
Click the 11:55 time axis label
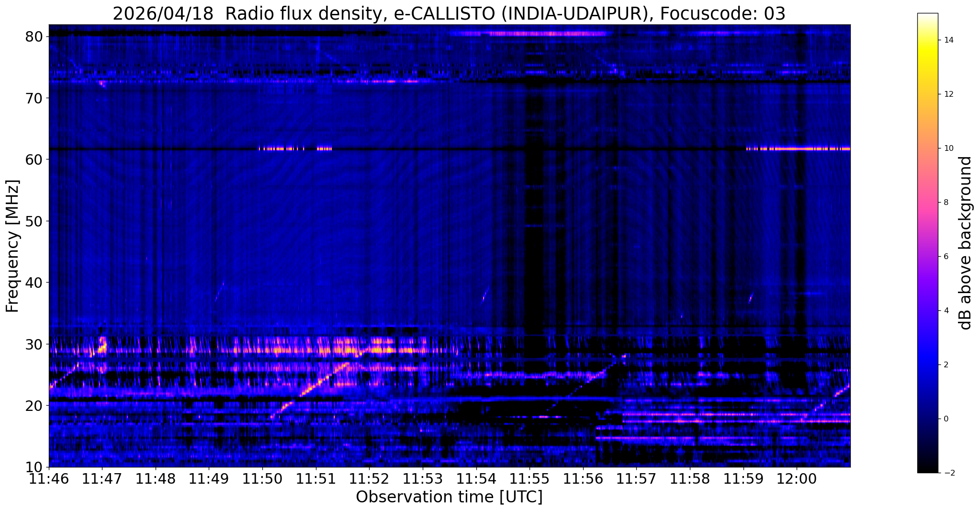point(529,478)
